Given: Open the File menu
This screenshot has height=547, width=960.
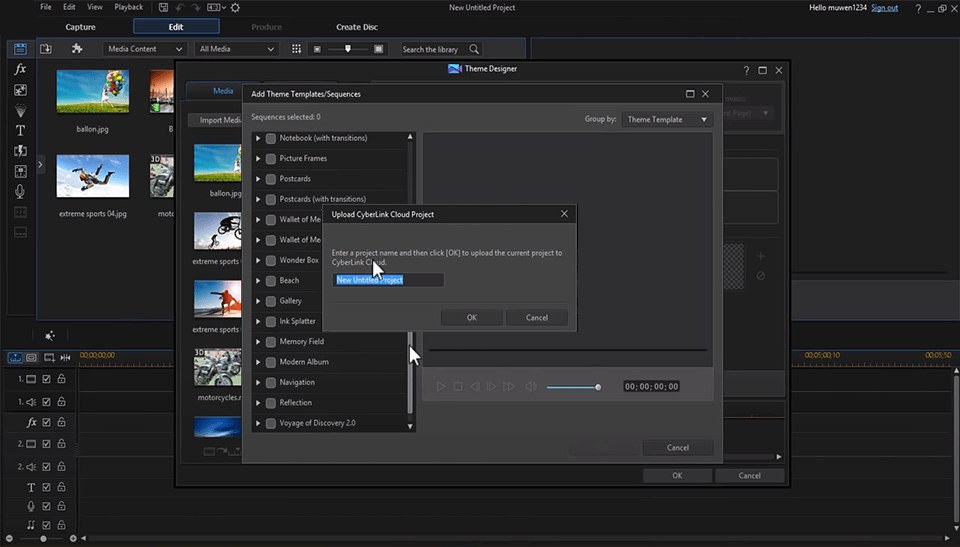Looking at the screenshot, I should [46, 7].
